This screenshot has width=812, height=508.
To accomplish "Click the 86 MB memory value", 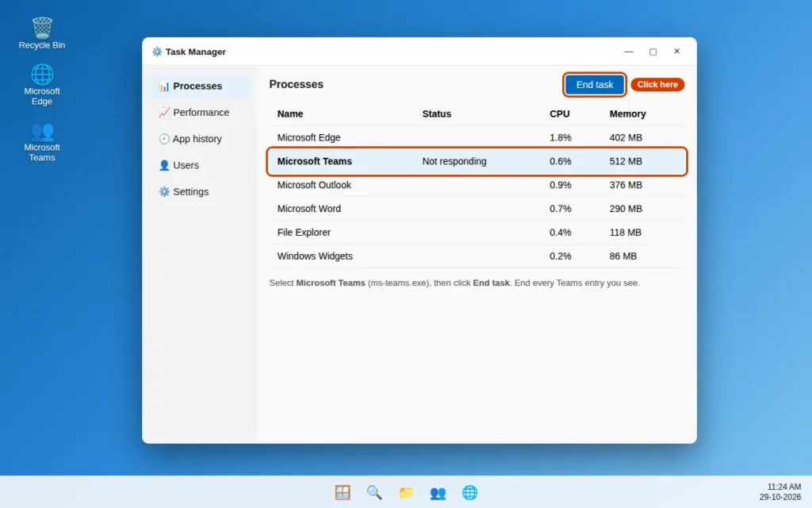I will click(x=623, y=256).
